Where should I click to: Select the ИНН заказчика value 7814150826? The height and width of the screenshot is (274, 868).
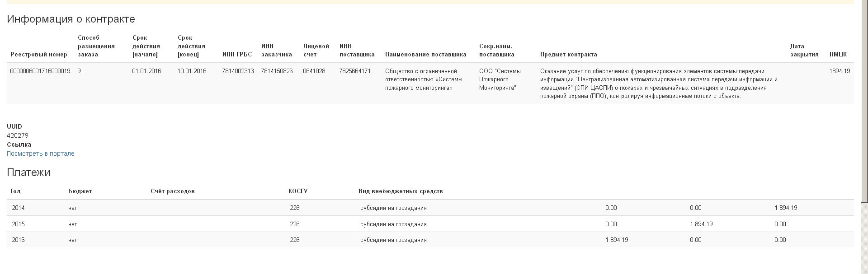277,71
